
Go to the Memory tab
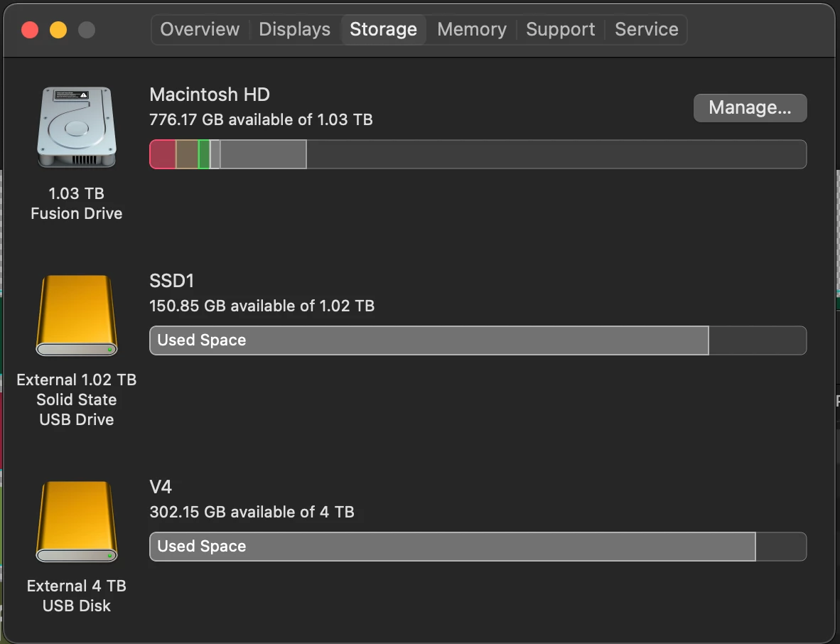[472, 29]
